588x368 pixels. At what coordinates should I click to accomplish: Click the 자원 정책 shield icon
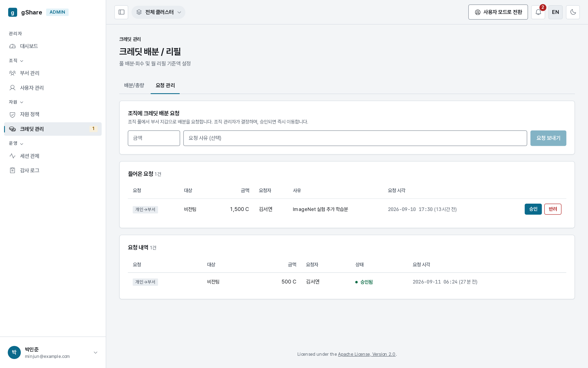(13, 114)
